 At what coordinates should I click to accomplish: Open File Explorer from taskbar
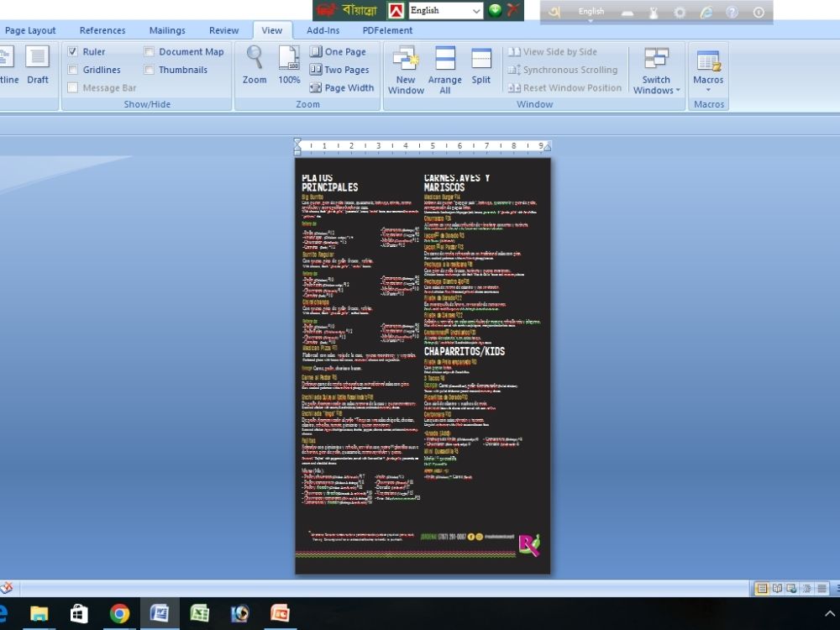click(39, 613)
